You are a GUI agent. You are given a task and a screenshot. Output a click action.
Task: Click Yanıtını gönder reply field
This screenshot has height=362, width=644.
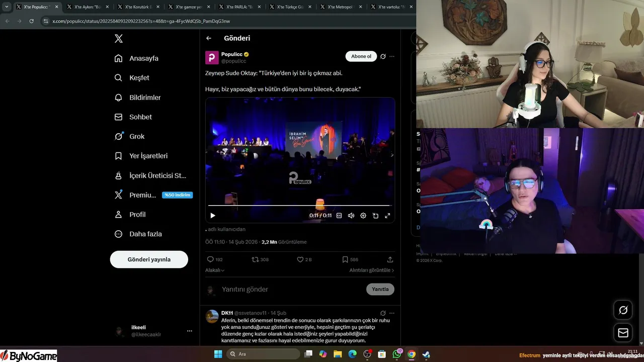pyautogui.click(x=292, y=289)
